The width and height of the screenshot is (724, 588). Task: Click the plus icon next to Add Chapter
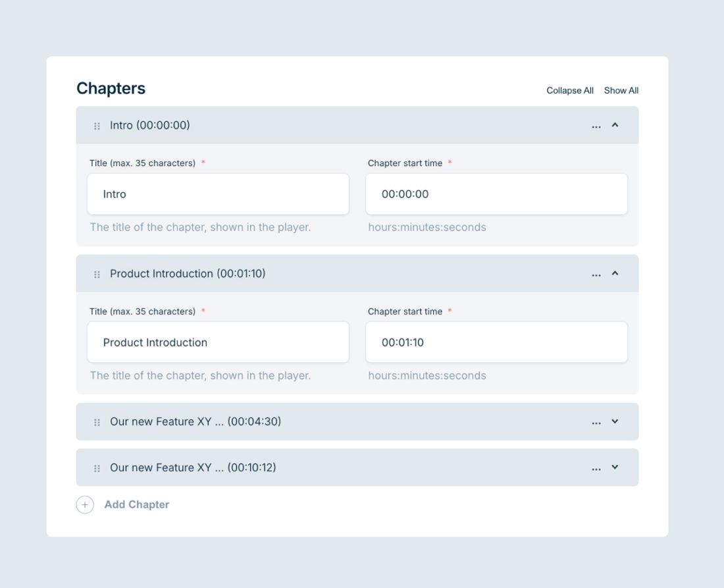click(x=84, y=504)
